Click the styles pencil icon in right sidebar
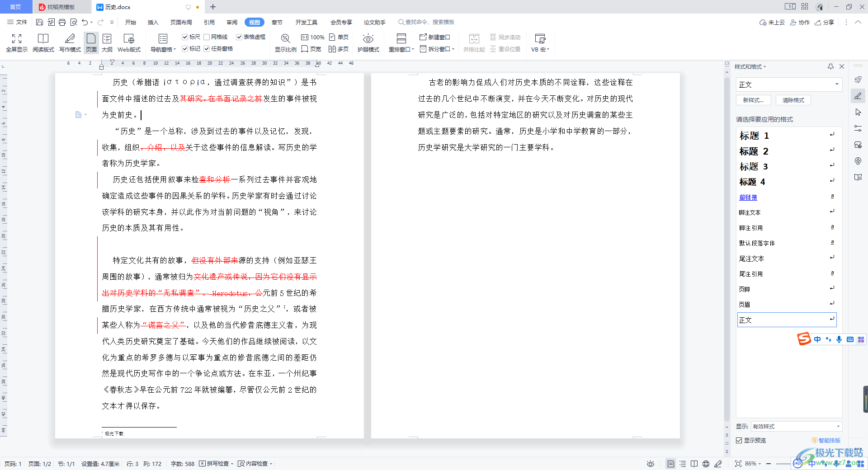 click(858, 96)
